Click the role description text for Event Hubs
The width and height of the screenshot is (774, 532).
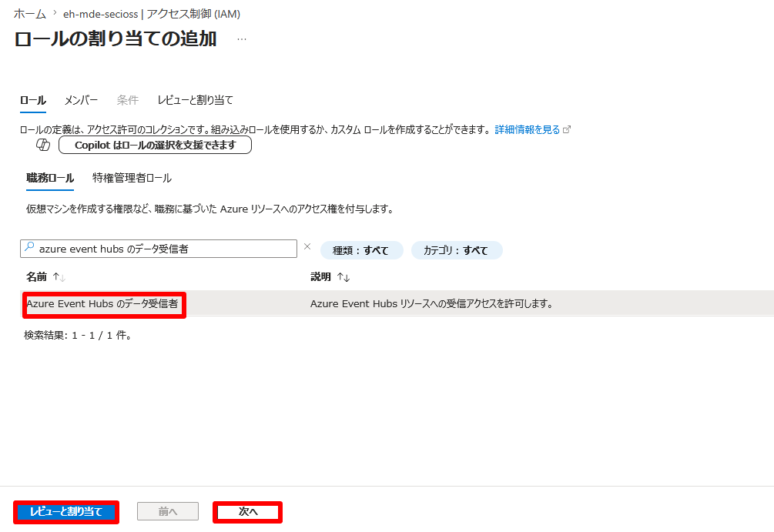431,303
